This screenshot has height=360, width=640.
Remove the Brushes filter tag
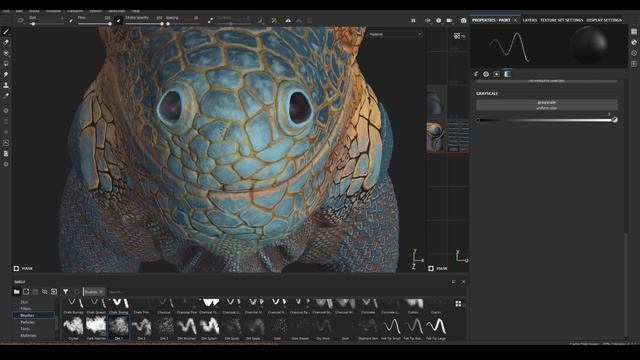coord(101,292)
